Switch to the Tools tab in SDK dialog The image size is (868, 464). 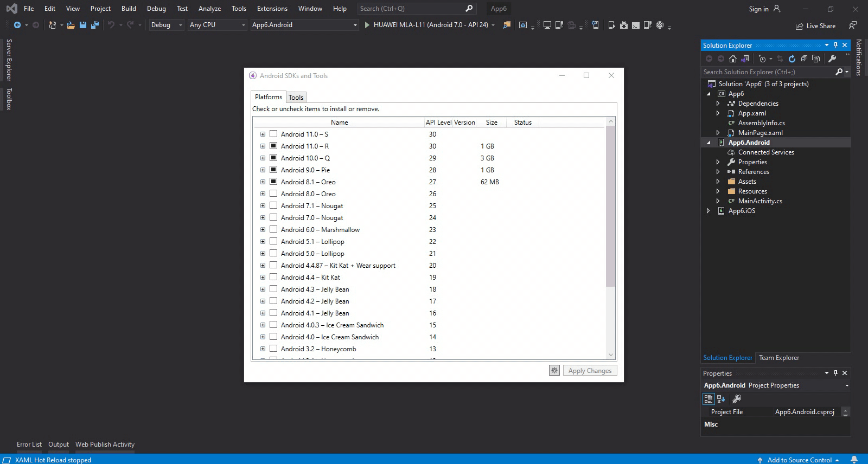296,98
